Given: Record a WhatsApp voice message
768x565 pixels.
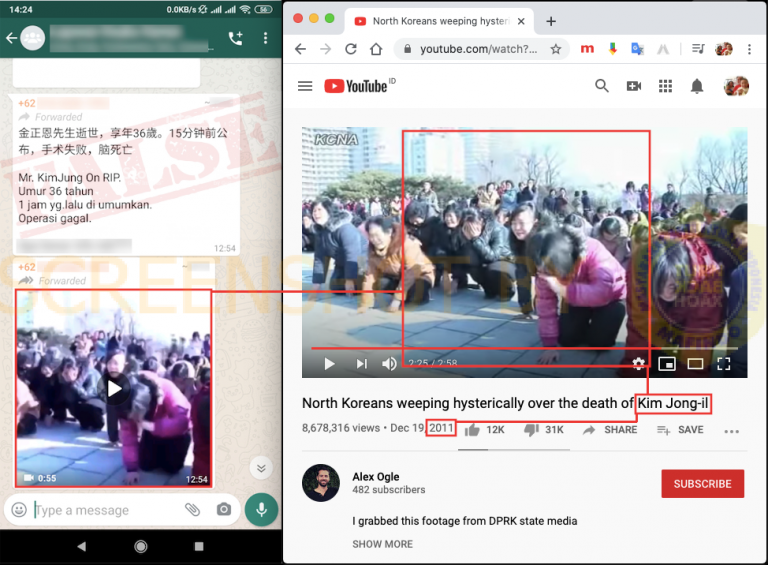Looking at the screenshot, I should [x=262, y=510].
